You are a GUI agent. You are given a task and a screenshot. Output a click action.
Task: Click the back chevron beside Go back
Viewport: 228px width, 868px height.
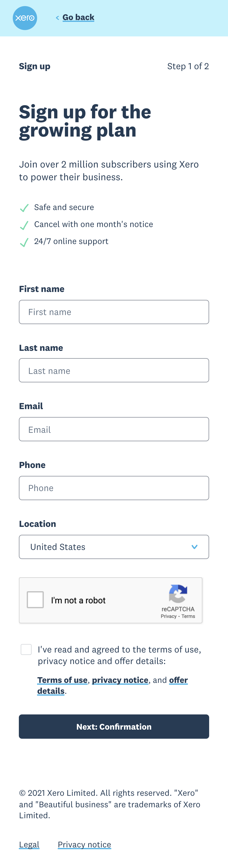click(57, 17)
